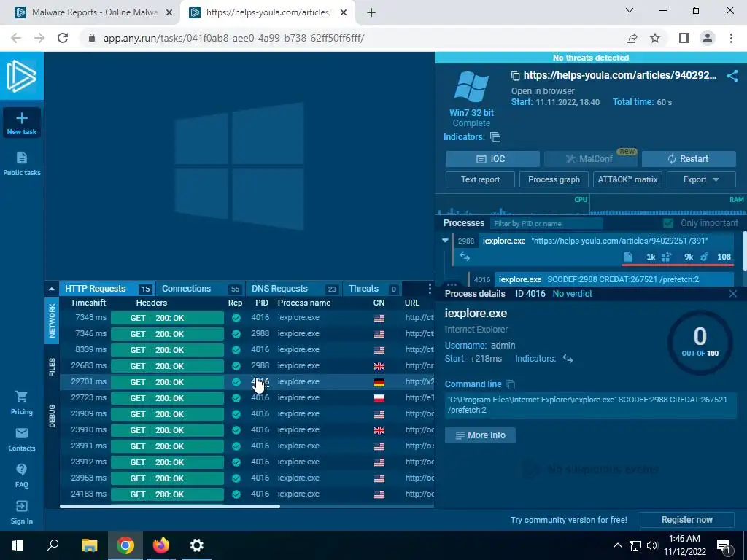Open the ATT&CK matrix

tap(627, 179)
